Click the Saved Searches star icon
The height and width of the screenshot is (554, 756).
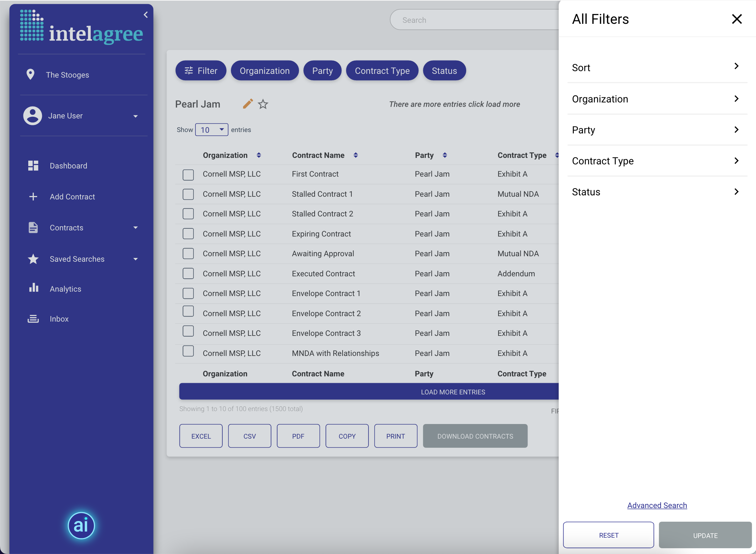click(x=33, y=259)
